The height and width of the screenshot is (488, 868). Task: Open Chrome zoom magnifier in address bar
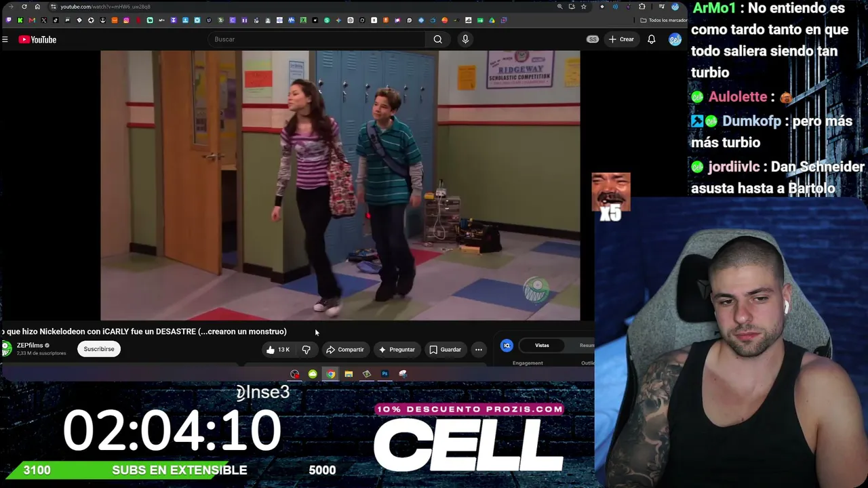[559, 7]
